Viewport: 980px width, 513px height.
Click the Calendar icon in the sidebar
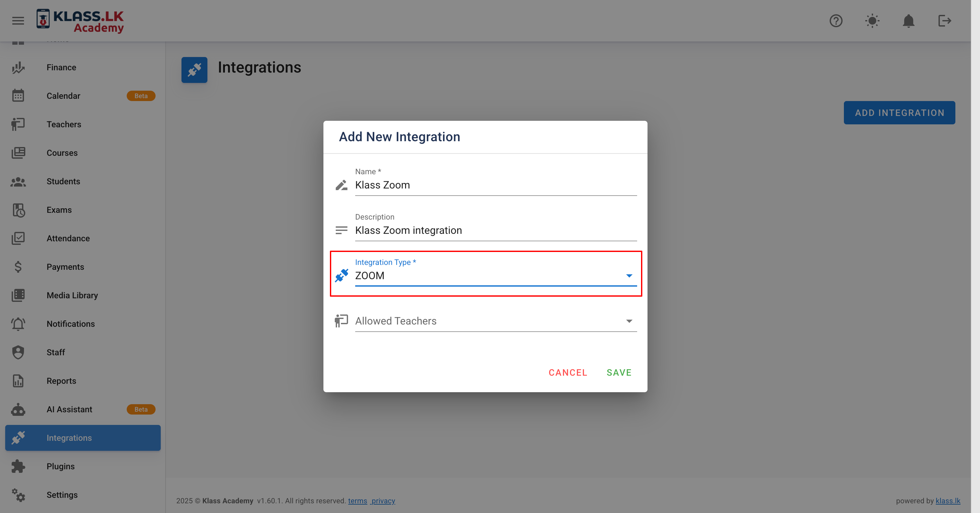click(18, 96)
